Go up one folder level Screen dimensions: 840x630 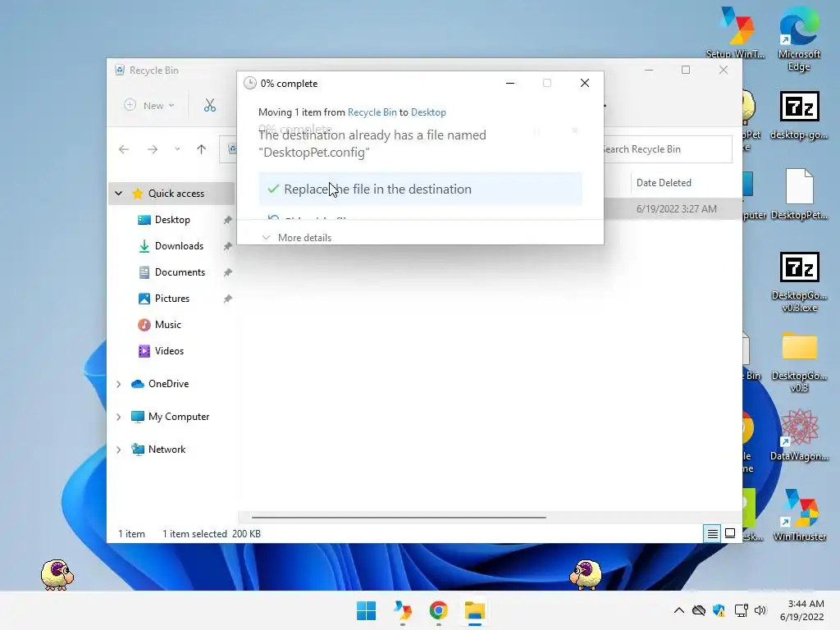202,149
